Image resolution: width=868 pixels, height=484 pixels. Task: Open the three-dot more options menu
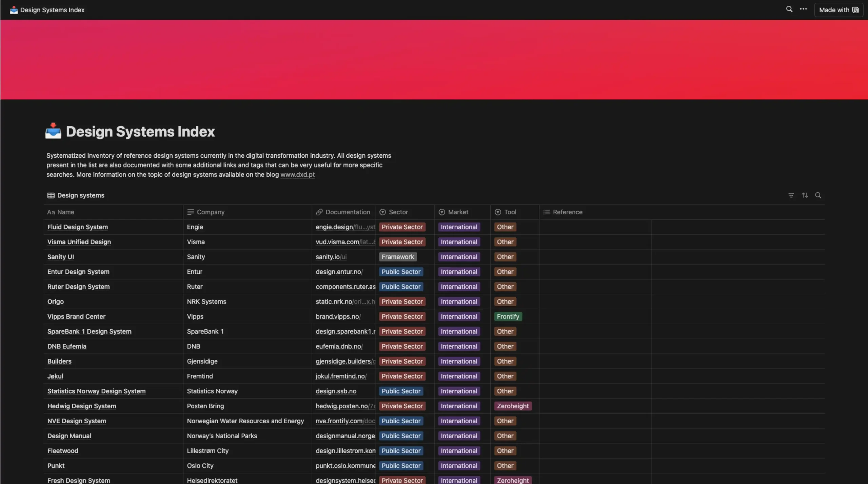pos(803,9)
